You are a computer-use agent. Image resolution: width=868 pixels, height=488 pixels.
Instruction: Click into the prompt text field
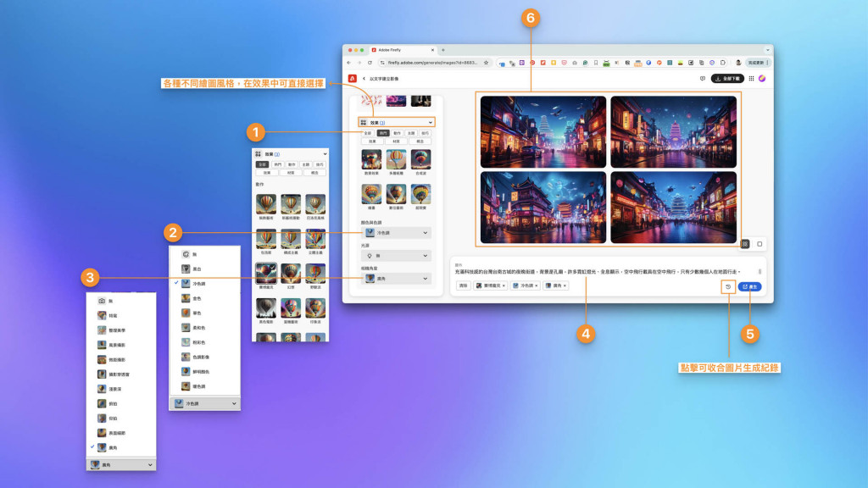(598, 272)
